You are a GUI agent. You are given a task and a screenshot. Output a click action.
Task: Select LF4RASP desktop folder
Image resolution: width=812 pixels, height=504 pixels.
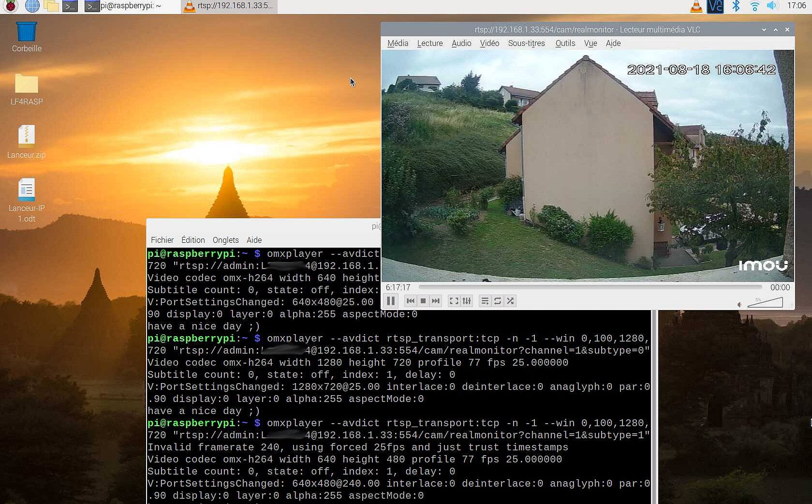click(27, 90)
